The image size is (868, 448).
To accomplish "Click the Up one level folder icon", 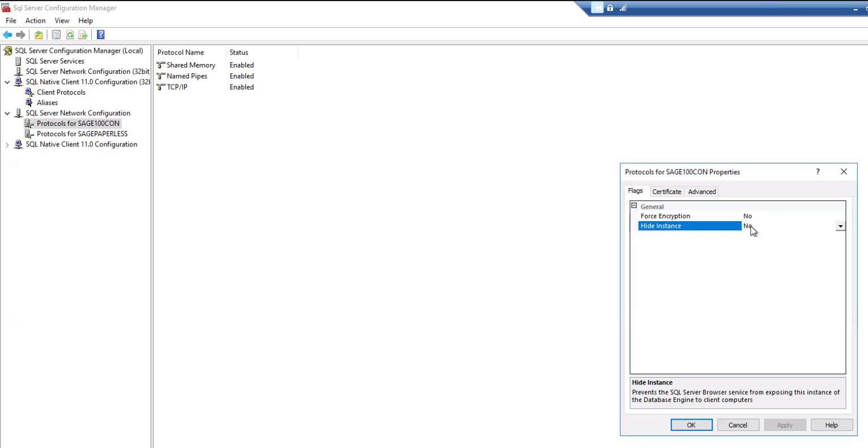I will [39, 35].
